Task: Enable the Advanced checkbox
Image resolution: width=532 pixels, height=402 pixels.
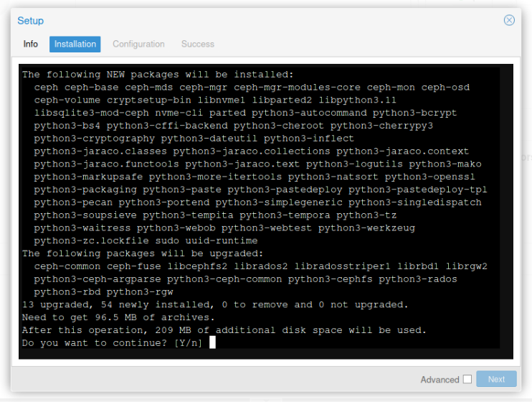Action: [x=467, y=379]
